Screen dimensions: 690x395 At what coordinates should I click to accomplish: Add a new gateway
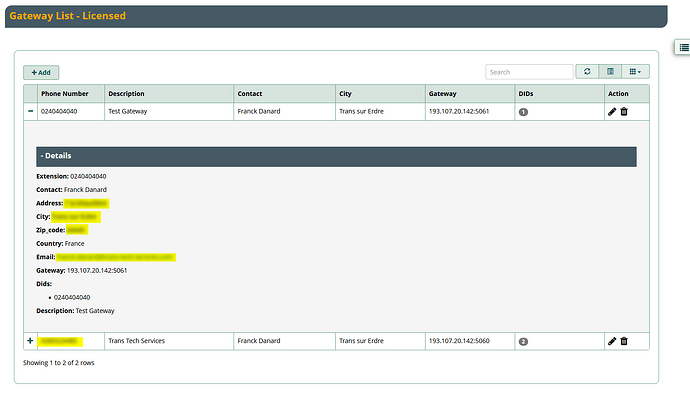41,73
